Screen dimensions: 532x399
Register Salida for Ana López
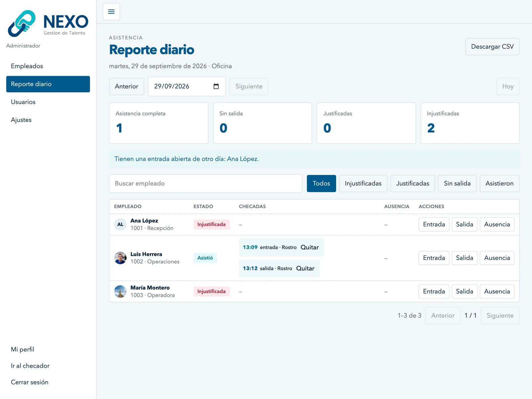(465, 224)
